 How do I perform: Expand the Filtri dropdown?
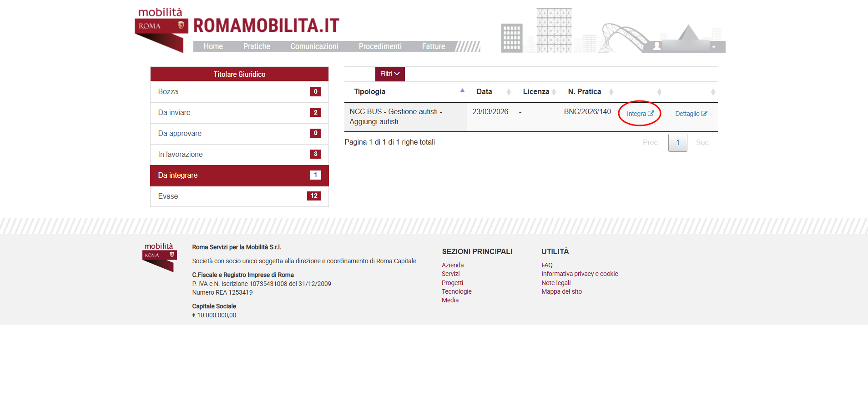[x=390, y=74]
